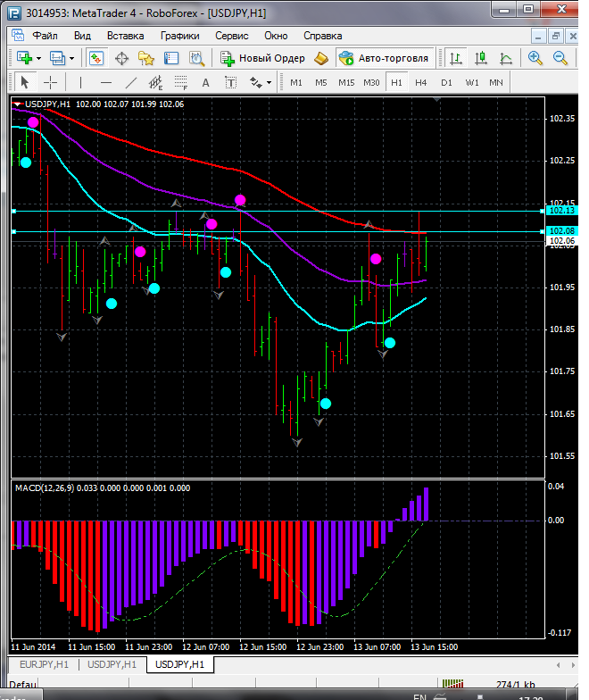The width and height of the screenshot is (589, 700).
Task: Switch to the EURJPY,H1 chart tab
Action: point(43,664)
